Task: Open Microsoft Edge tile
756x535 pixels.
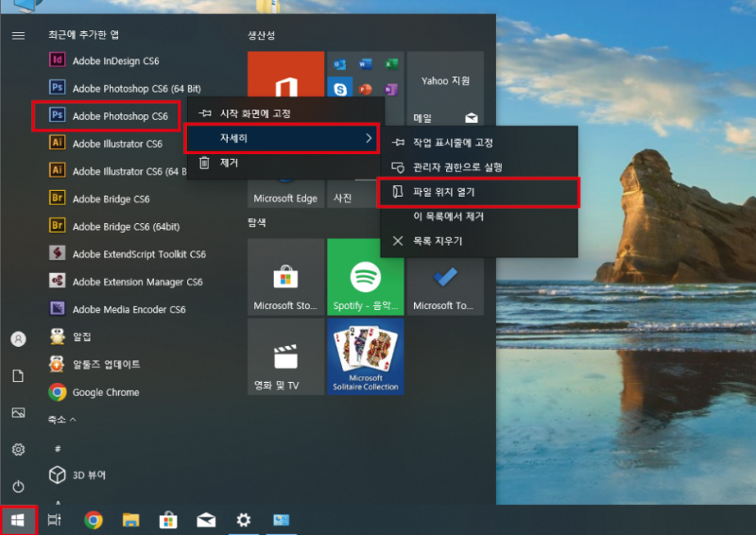Action: point(285,193)
